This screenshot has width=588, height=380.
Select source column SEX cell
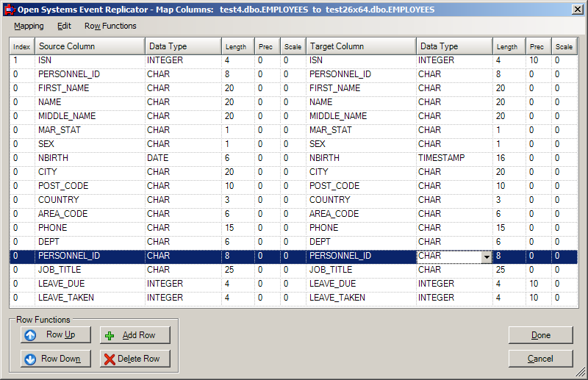tap(90, 144)
